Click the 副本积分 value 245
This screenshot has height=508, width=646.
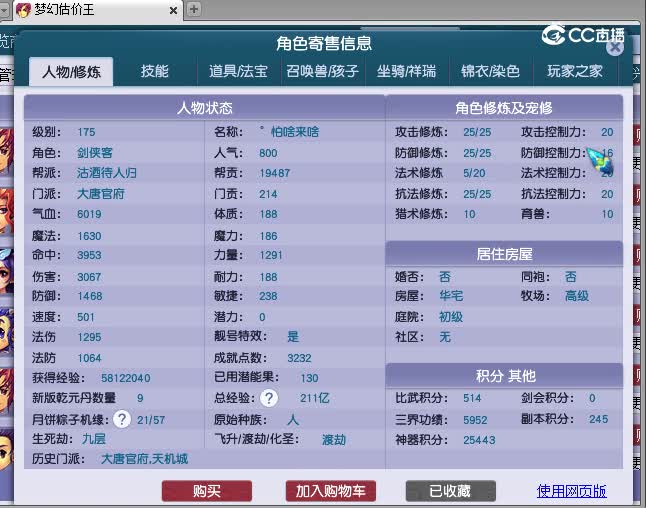598,419
